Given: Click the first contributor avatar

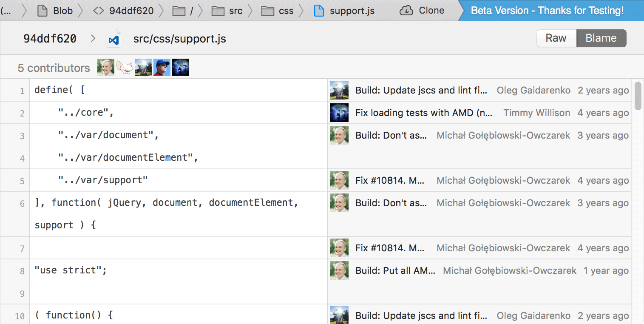Looking at the screenshot, I should [x=106, y=68].
